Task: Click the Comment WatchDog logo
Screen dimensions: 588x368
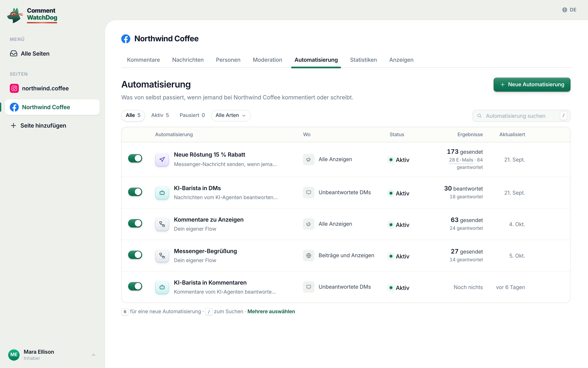Action: [x=32, y=15]
